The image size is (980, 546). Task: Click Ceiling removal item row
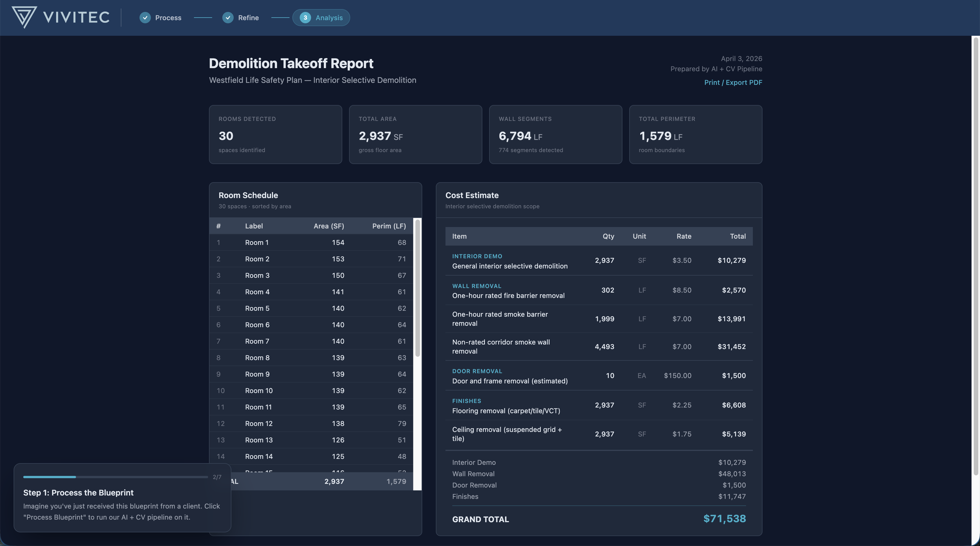(x=599, y=434)
